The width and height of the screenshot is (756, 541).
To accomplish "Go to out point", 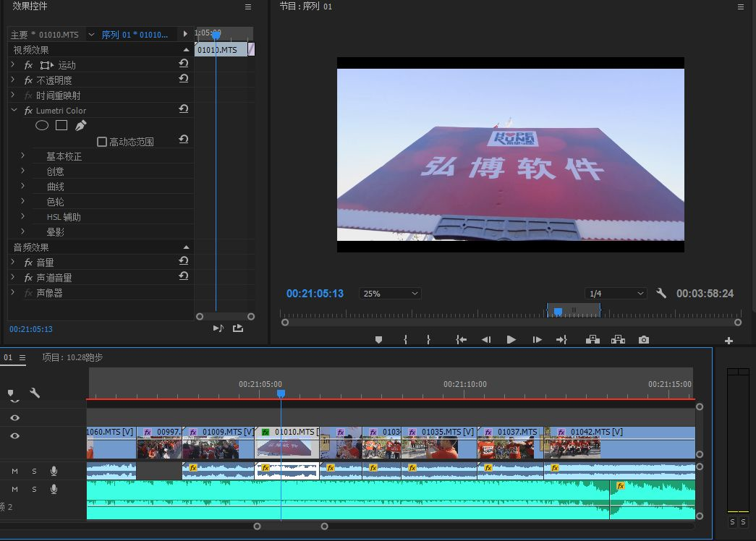I will pyautogui.click(x=561, y=340).
